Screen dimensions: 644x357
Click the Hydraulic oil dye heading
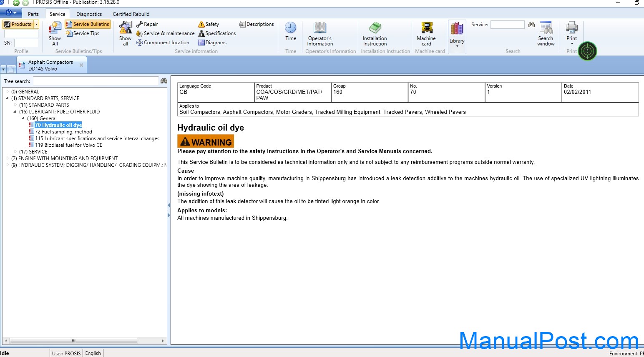pyautogui.click(x=211, y=128)
